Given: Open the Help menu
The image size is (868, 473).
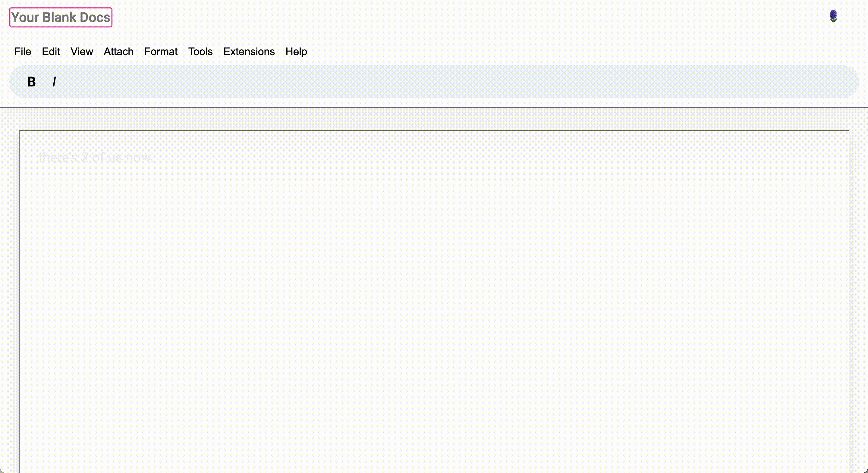Looking at the screenshot, I should pyautogui.click(x=296, y=52).
